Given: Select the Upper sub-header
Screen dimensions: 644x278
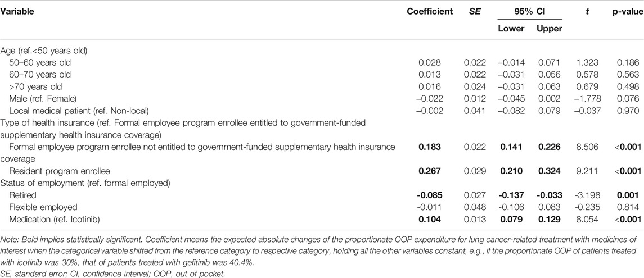Looking at the screenshot, I should (549, 29).
